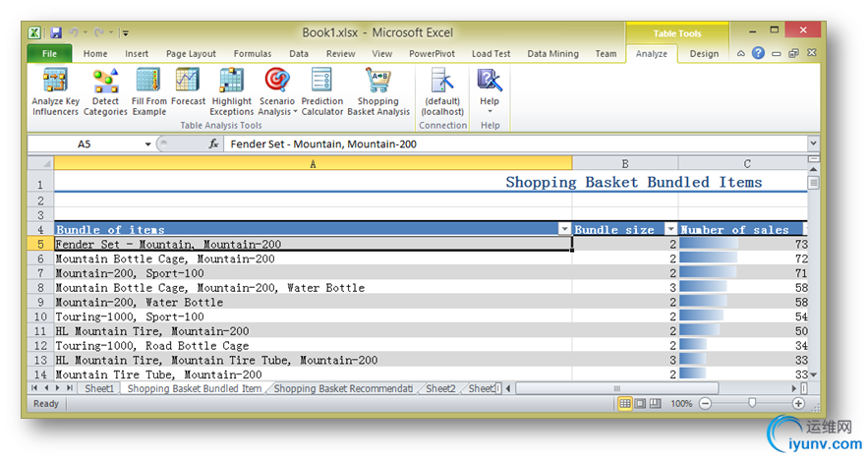Insert function fx button
This screenshot has width=868, height=460.
point(213,144)
